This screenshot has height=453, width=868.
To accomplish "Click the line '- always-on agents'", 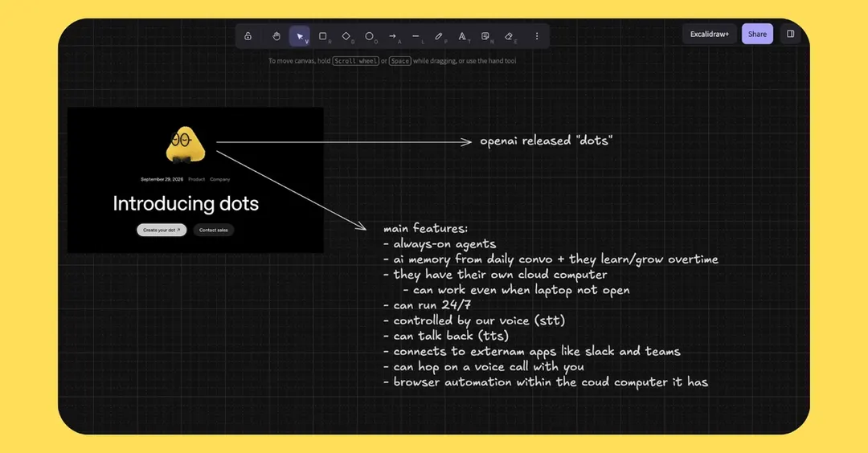I will [440, 244].
